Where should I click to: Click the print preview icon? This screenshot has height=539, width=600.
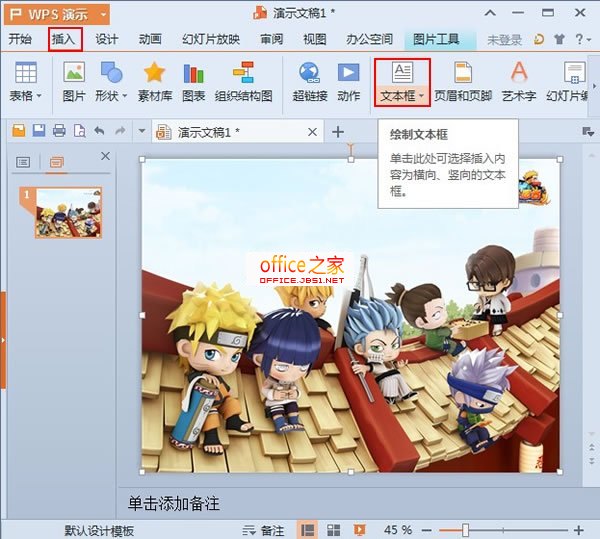80,131
